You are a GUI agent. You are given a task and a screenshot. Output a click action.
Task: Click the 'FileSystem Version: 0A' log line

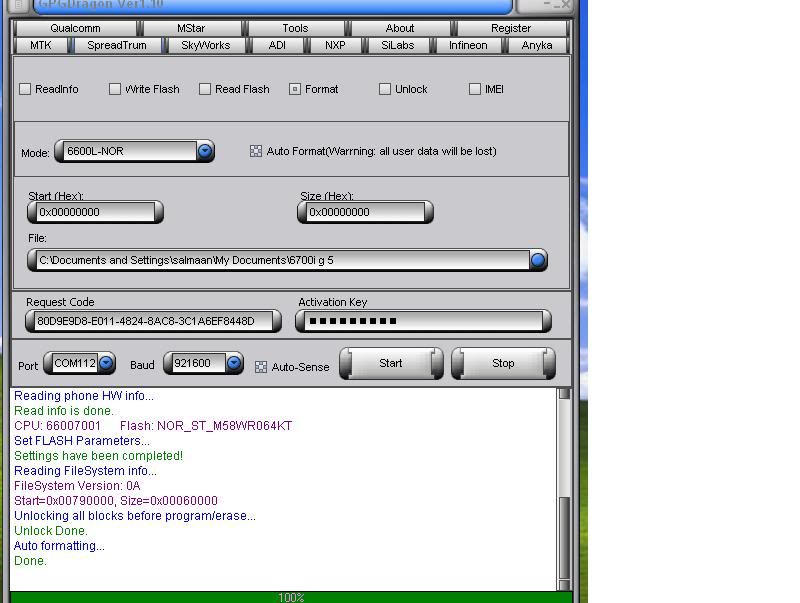click(x=77, y=486)
